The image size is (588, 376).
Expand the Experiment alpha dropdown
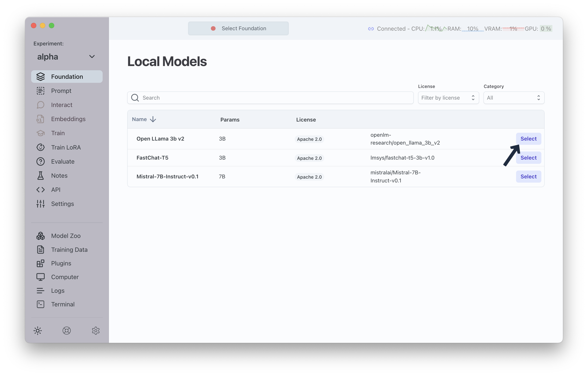point(66,57)
